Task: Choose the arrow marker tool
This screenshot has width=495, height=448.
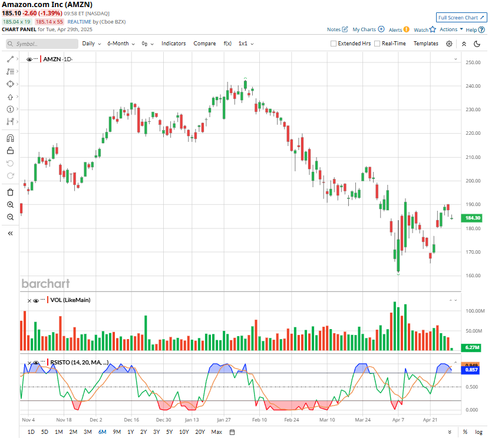Action: pyautogui.click(x=10, y=97)
